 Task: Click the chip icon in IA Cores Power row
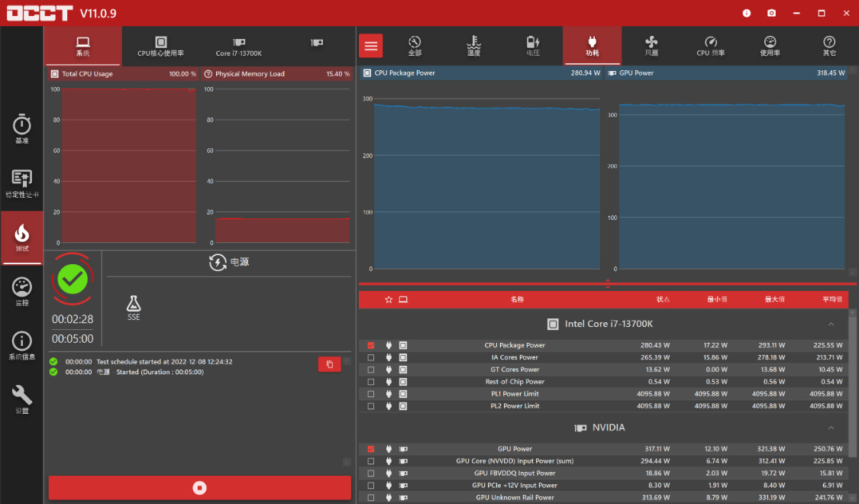point(402,357)
